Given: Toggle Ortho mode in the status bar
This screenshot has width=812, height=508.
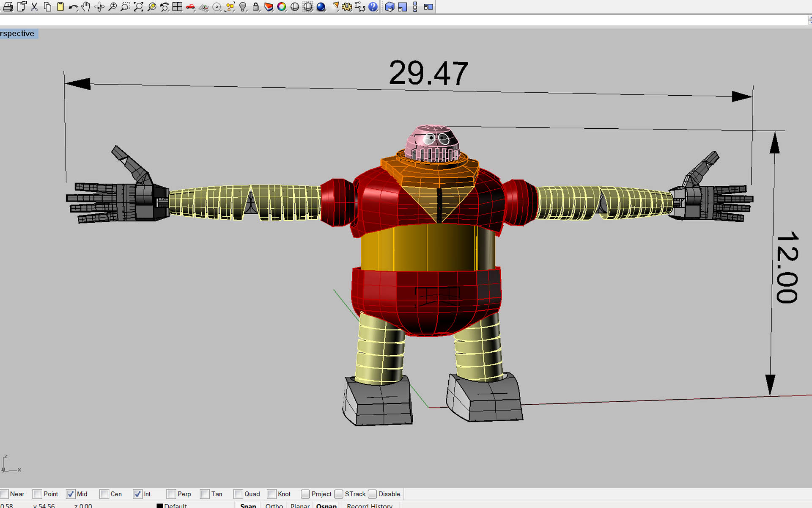Looking at the screenshot, I should [274, 505].
